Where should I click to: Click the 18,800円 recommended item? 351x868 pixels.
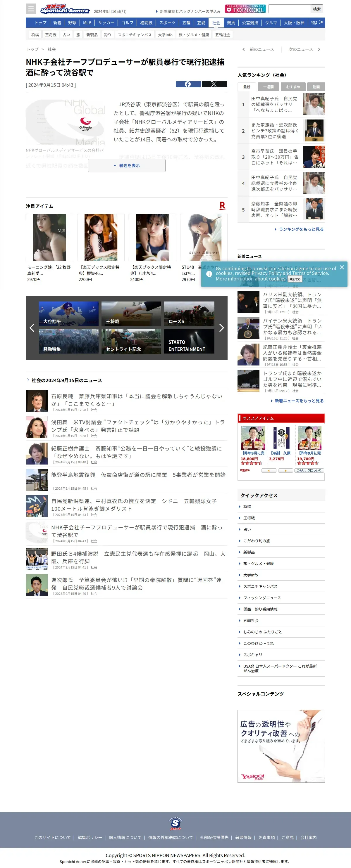pyautogui.click(x=253, y=446)
